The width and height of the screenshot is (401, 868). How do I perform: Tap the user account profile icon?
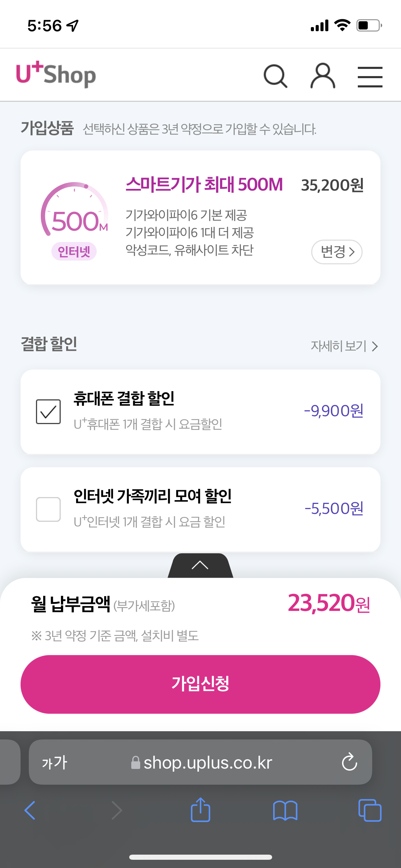tap(323, 76)
